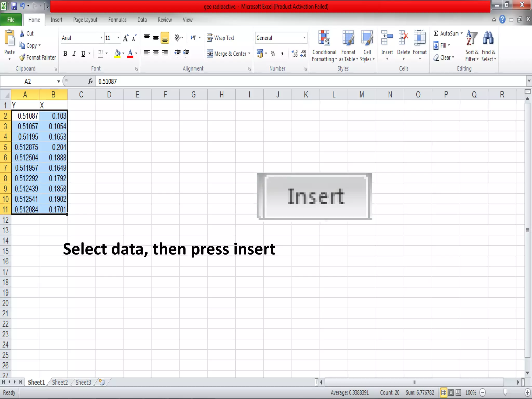Open Sort & Filter menu
Screen dimensions: 532x399
pyautogui.click(x=472, y=46)
